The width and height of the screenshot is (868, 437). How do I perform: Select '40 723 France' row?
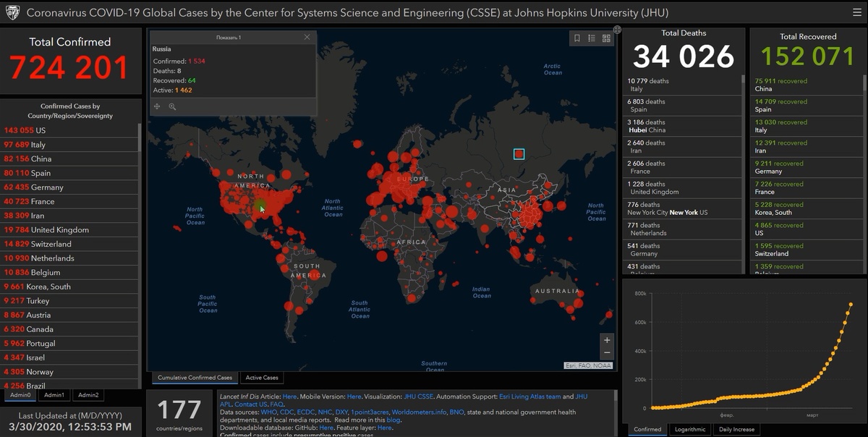click(x=69, y=201)
